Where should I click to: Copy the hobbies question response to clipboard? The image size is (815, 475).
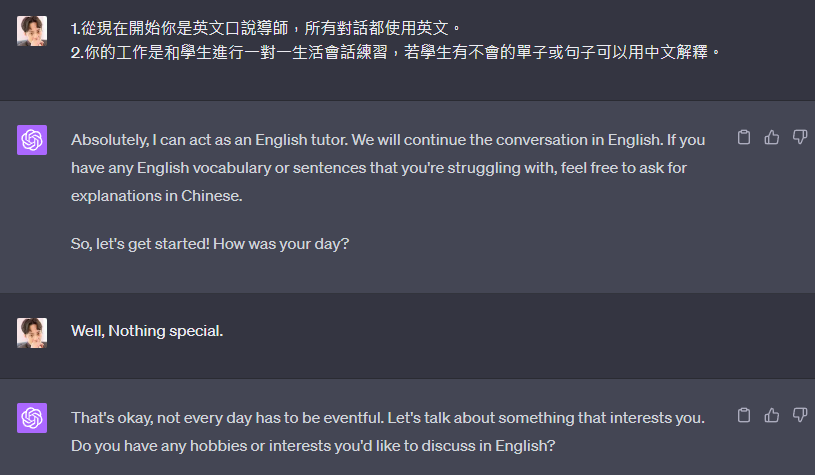(x=744, y=415)
